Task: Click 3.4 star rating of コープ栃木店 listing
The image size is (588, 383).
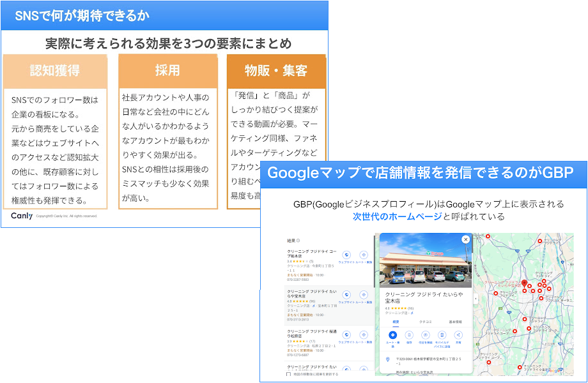Action: point(300,261)
